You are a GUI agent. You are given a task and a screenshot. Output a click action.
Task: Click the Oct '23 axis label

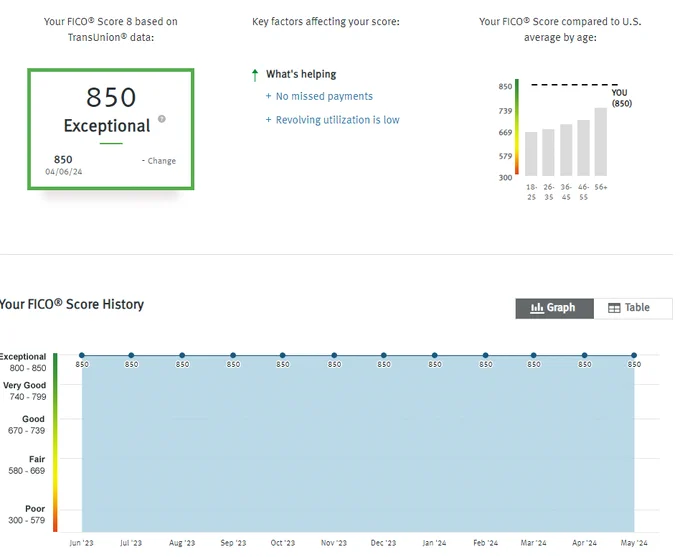click(x=283, y=543)
